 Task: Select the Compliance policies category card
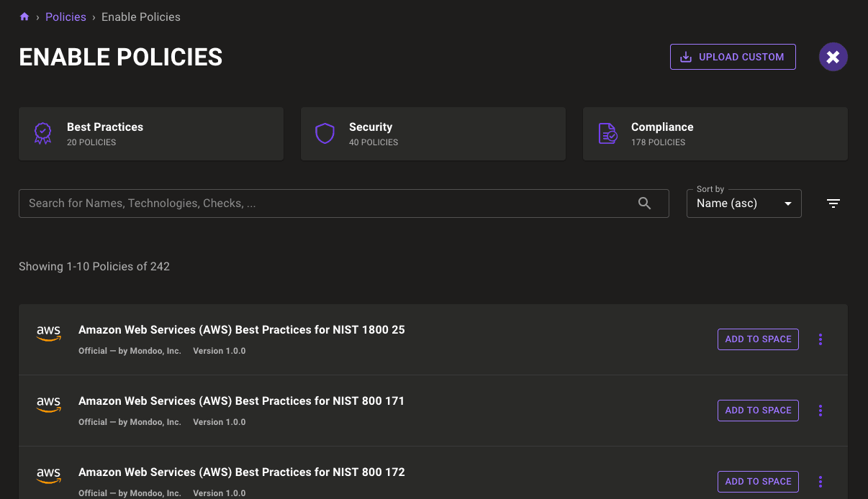coord(715,134)
